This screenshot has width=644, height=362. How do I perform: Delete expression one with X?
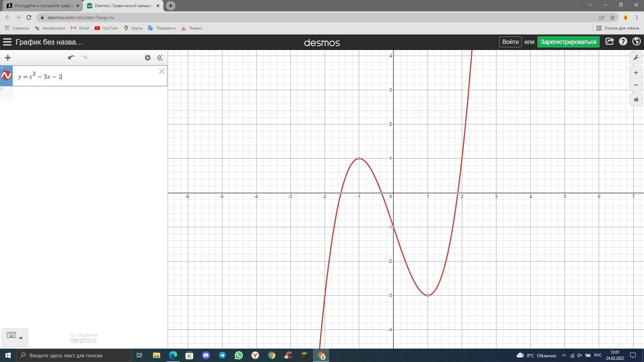pos(162,71)
